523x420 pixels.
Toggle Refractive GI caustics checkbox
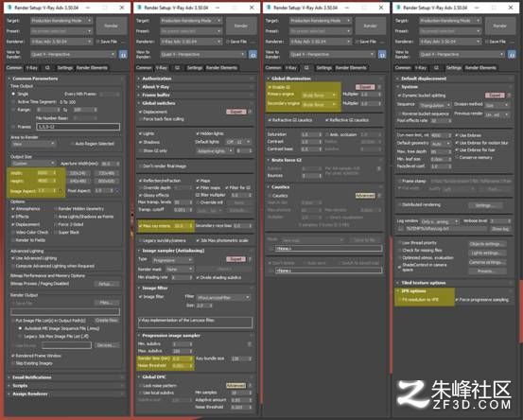tap(270, 120)
